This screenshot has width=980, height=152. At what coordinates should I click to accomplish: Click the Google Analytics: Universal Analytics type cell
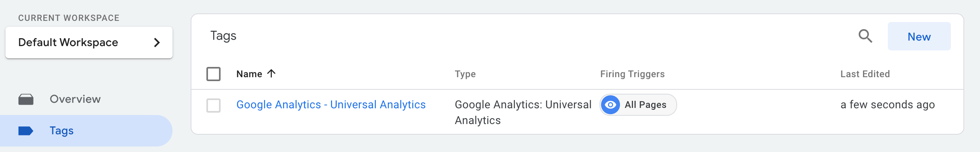tap(523, 112)
